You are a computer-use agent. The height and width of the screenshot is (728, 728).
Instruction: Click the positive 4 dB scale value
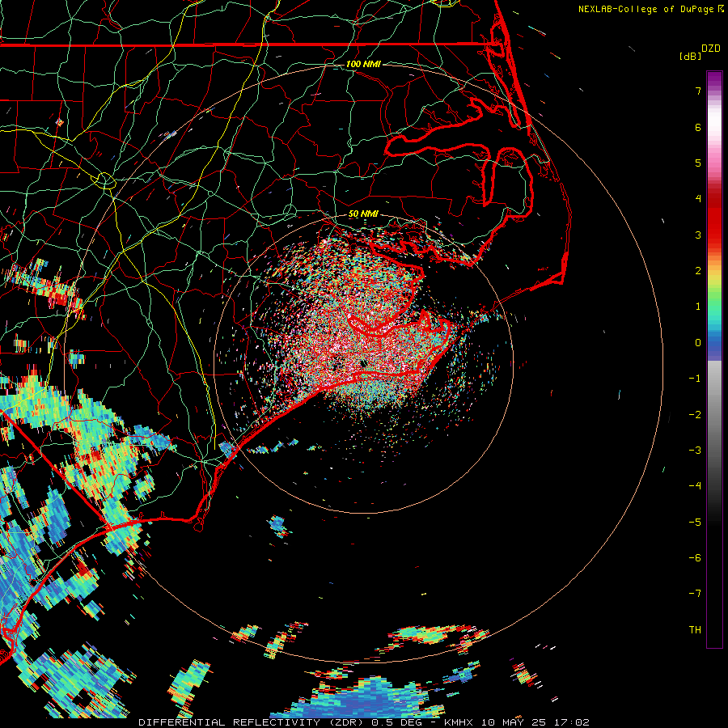coord(698,199)
